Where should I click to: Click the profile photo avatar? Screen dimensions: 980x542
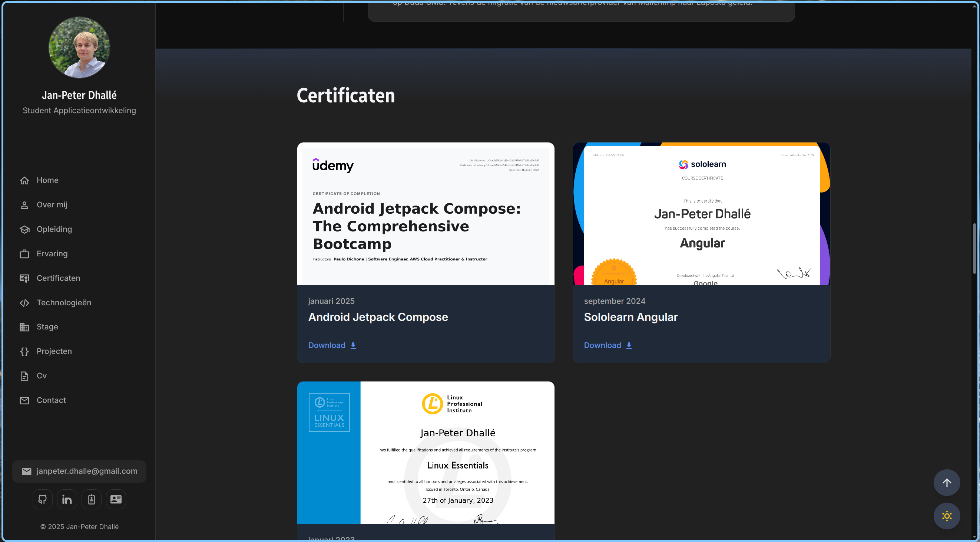(79, 47)
